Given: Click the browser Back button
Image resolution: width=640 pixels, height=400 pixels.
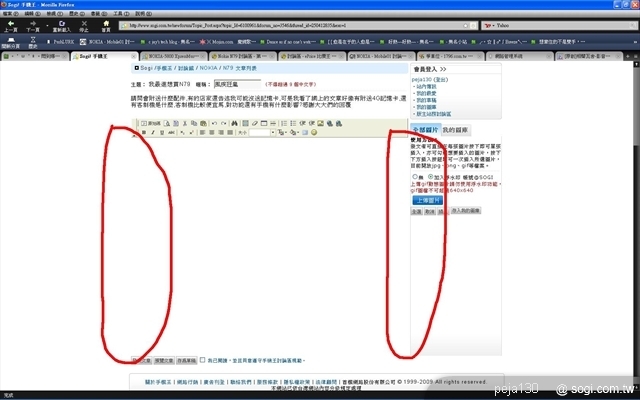Looking at the screenshot, I should (x=11, y=26).
